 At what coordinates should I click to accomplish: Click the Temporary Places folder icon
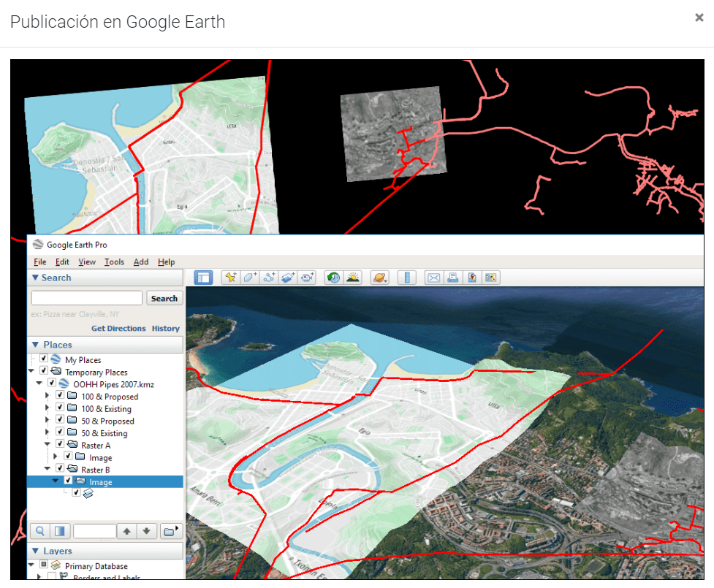click(56, 371)
